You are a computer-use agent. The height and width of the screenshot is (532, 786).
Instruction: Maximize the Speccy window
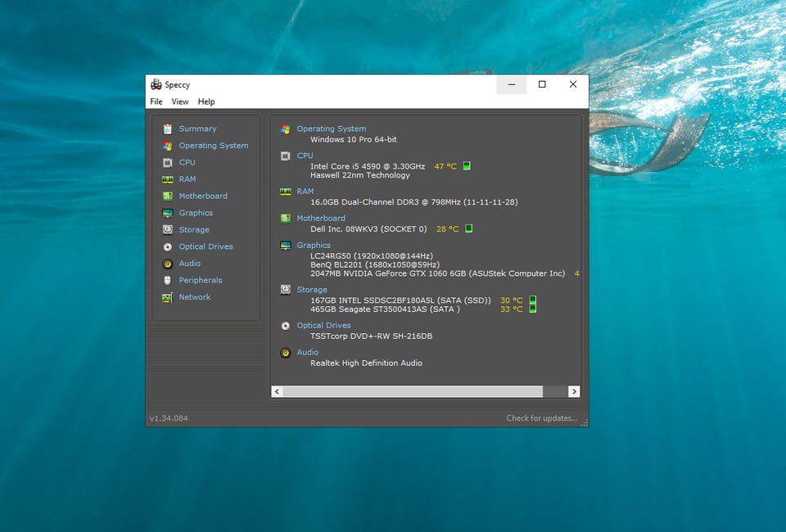coord(542,84)
